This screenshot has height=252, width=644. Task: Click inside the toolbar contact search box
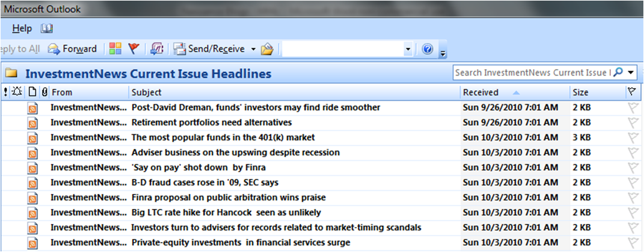pos(343,49)
